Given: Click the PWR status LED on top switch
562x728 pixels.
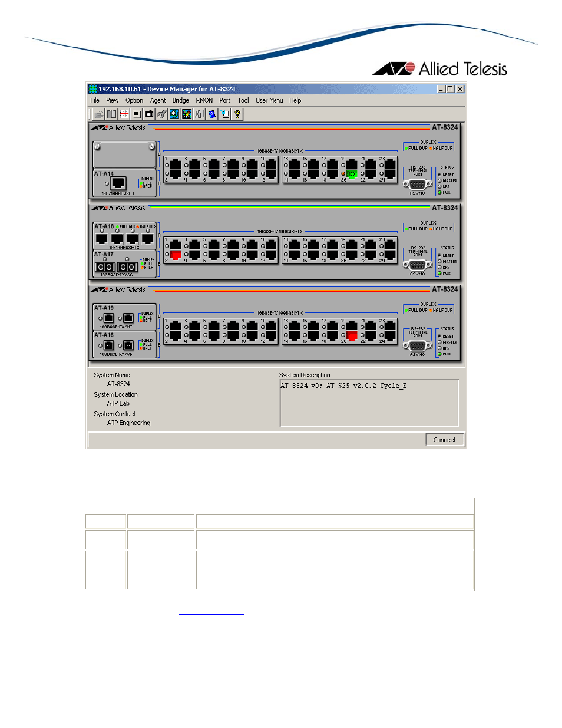Looking at the screenshot, I should point(439,192).
